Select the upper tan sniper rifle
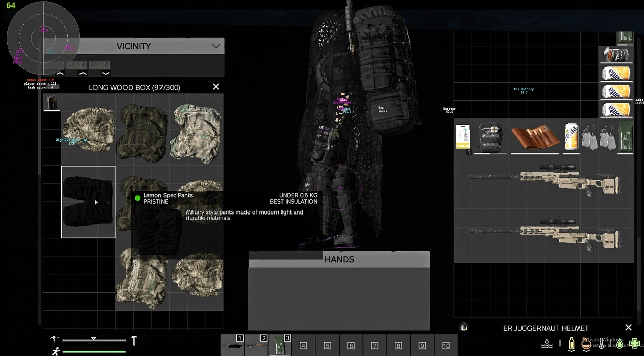The image size is (644, 356). point(543,179)
